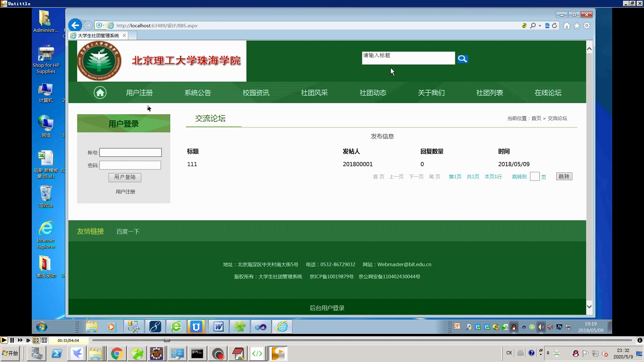Click the 用户登陆 login button

[x=124, y=177]
